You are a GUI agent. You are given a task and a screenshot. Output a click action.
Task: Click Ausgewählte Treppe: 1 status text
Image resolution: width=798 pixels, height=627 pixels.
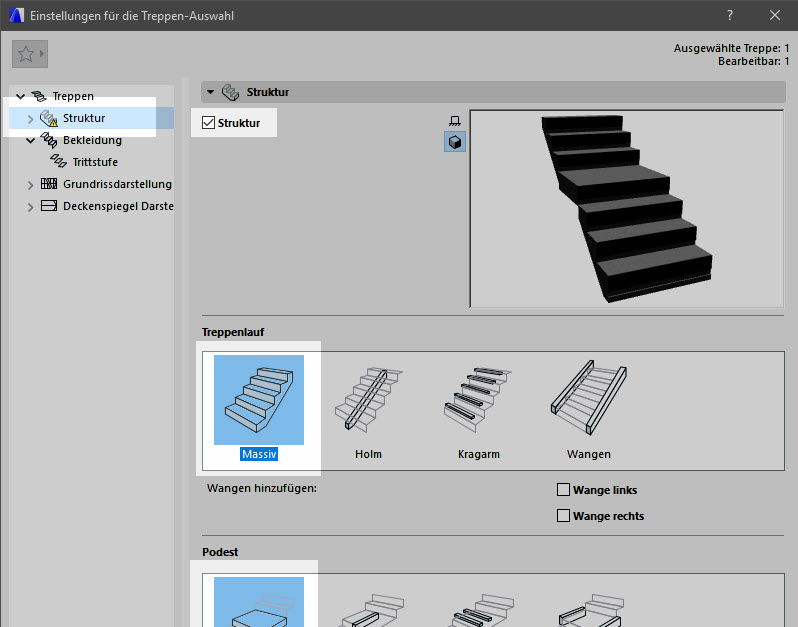731,48
